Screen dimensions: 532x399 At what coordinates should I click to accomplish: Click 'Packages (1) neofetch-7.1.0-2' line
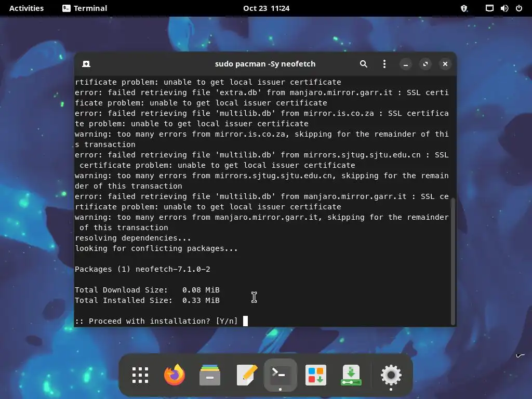point(142,269)
